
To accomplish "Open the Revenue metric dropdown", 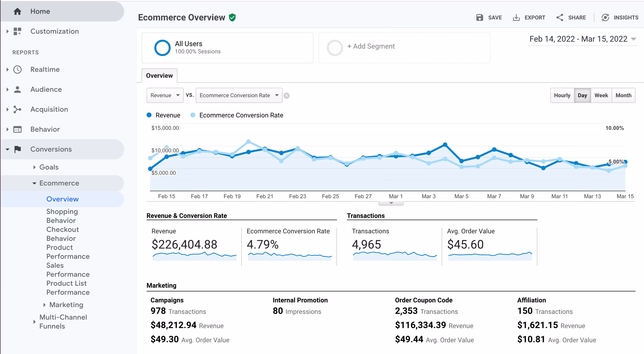I will [x=165, y=95].
